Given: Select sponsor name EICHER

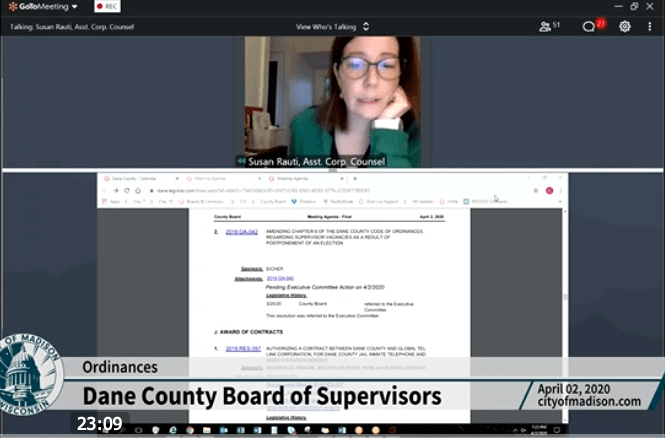Looking at the screenshot, I should coord(274,269).
